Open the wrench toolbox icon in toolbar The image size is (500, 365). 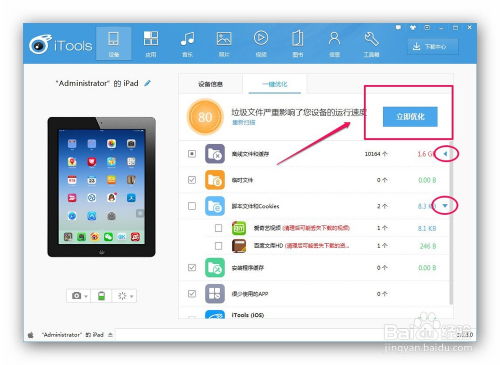click(x=371, y=44)
